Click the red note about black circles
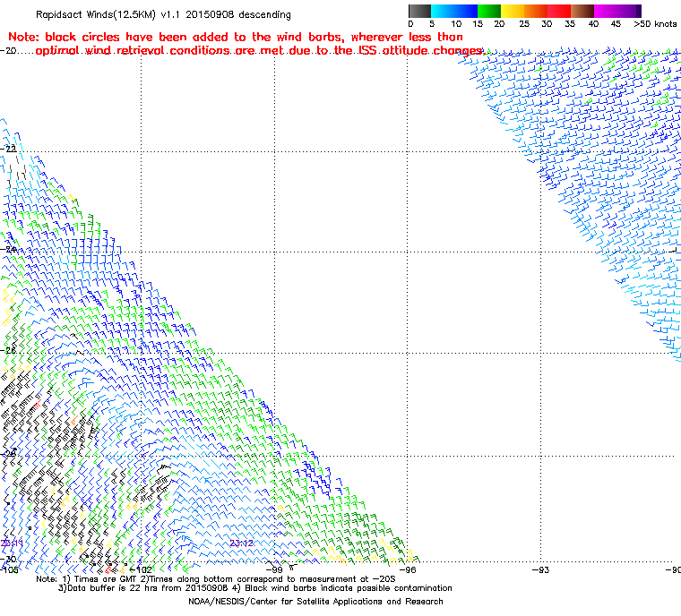Image resolution: width=681 pixels, height=616 pixels. pos(246,43)
